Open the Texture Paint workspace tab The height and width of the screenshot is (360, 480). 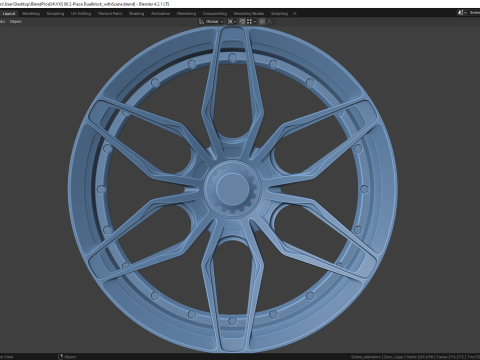pos(110,14)
